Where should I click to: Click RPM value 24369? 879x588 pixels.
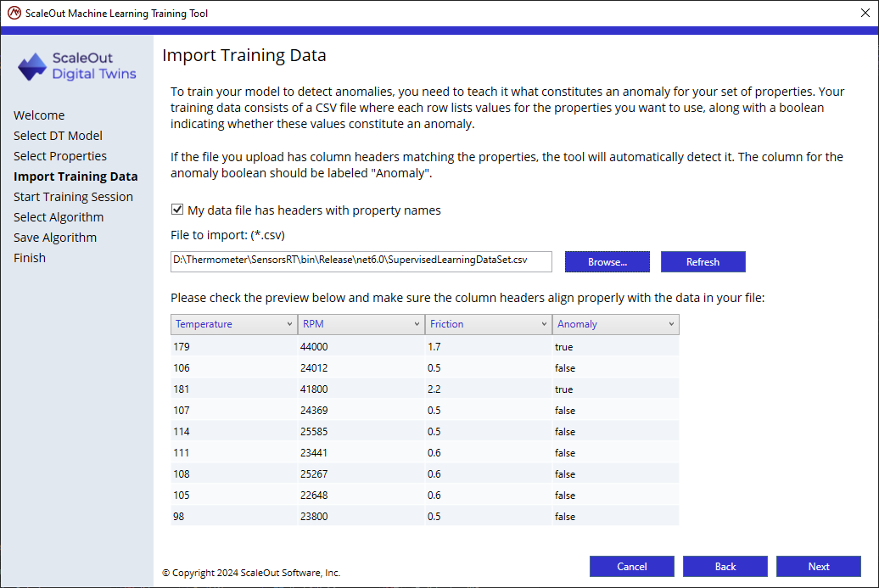coord(361,411)
